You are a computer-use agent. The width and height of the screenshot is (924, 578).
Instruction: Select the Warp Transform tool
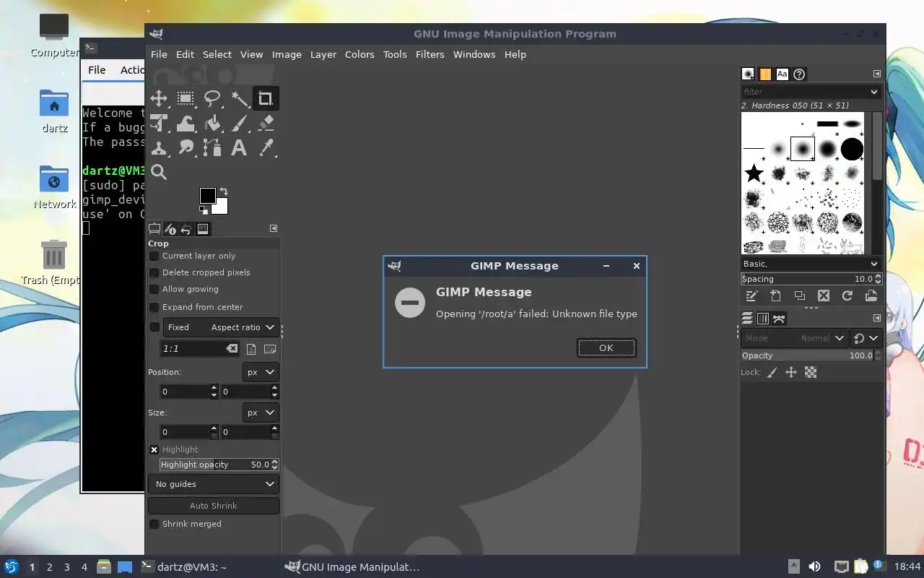coord(186,124)
